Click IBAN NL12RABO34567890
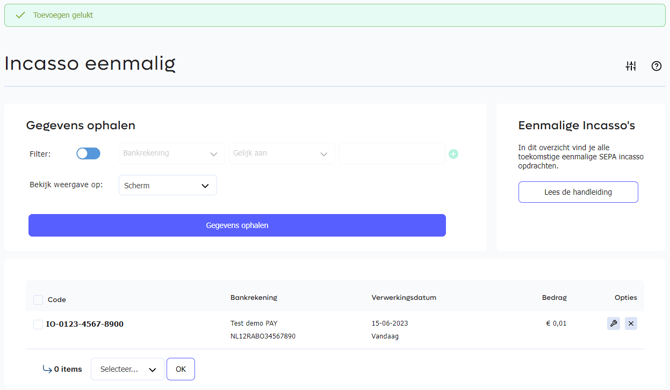 click(x=263, y=336)
